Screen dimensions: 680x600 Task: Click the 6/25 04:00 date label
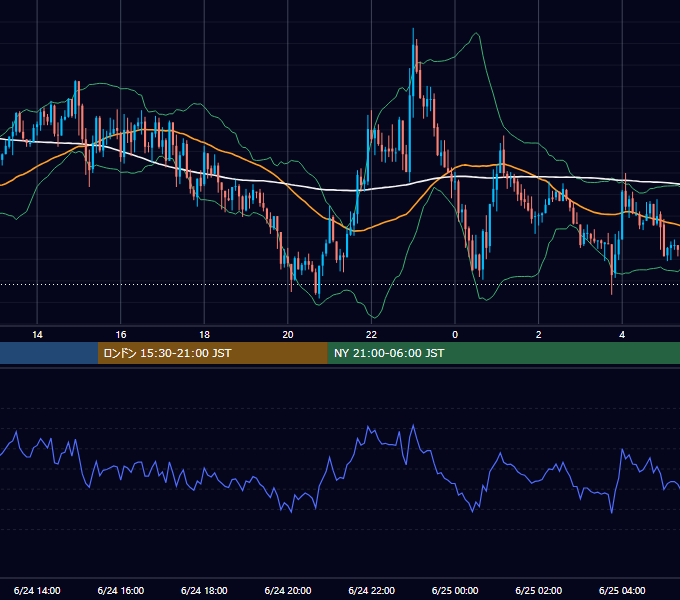point(622,590)
